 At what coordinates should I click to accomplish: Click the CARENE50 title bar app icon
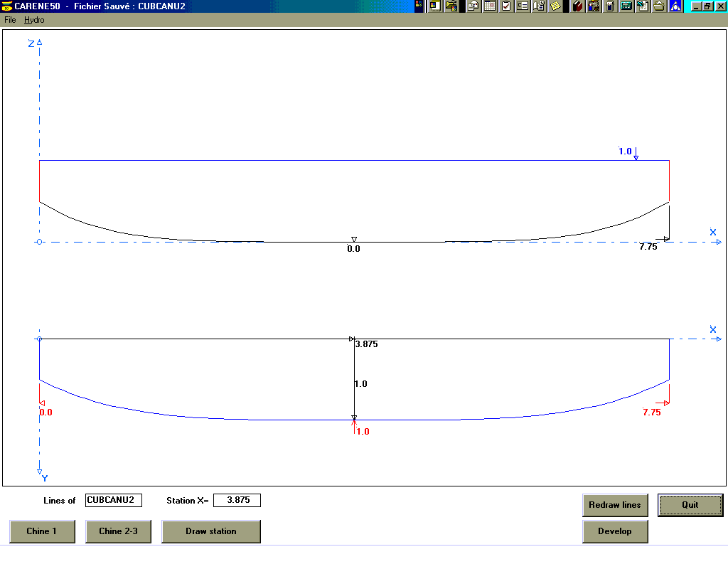[7, 6]
